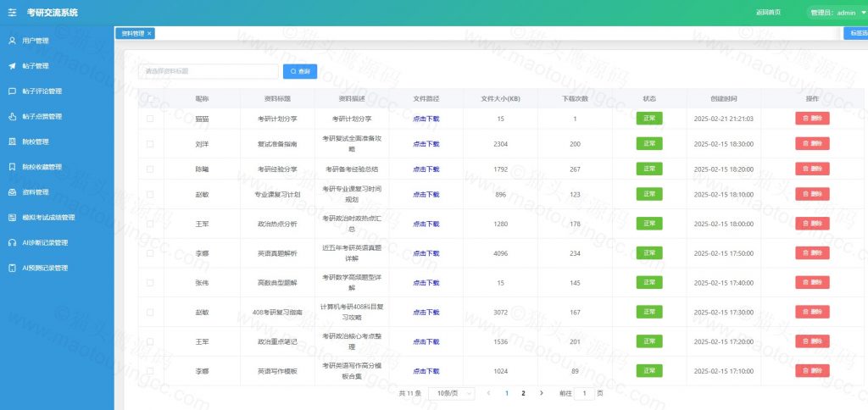Check the 专业课复习计划 row checkbox
Viewport: 868px width, 410px height.
150,194
